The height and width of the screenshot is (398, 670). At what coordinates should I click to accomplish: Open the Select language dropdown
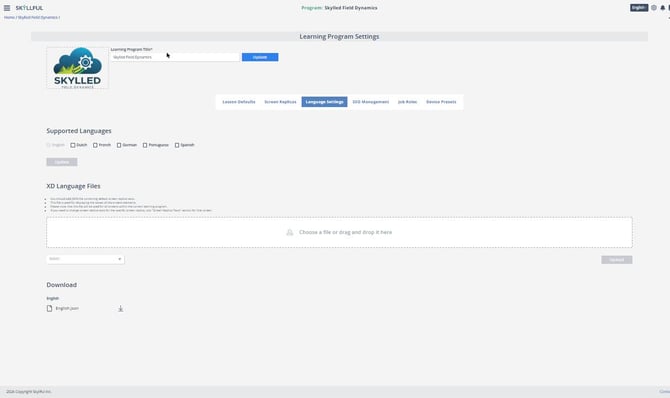85,259
